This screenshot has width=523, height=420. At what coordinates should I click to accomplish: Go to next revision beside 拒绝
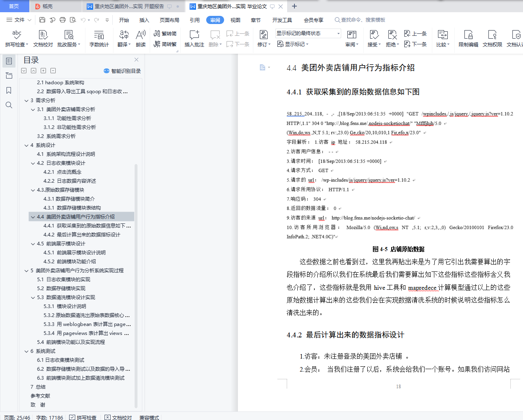pyautogui.click(x=415, y=44)
